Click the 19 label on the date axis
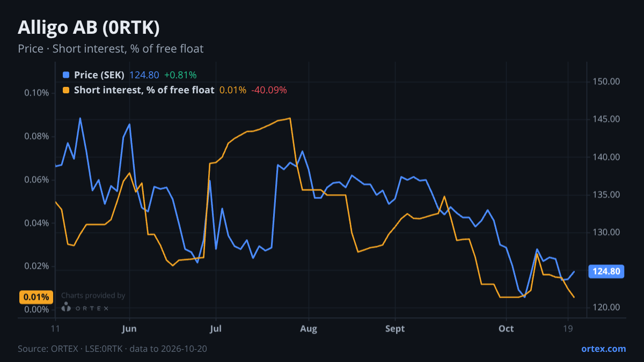The width and height of the screenshot is (644, 362). 568,329
